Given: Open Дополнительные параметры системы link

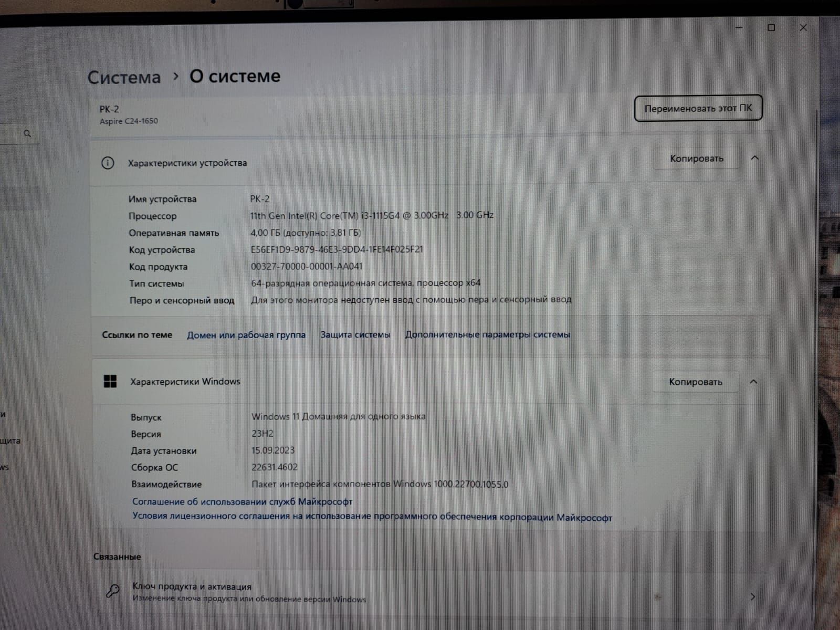Looking at the screenshot, I should [487, 334].
